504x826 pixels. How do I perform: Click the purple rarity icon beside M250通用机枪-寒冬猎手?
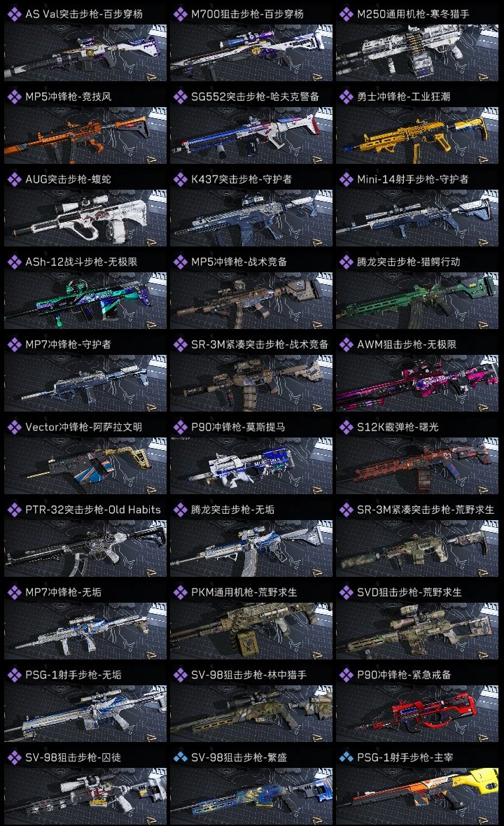(x=346, y=14)
